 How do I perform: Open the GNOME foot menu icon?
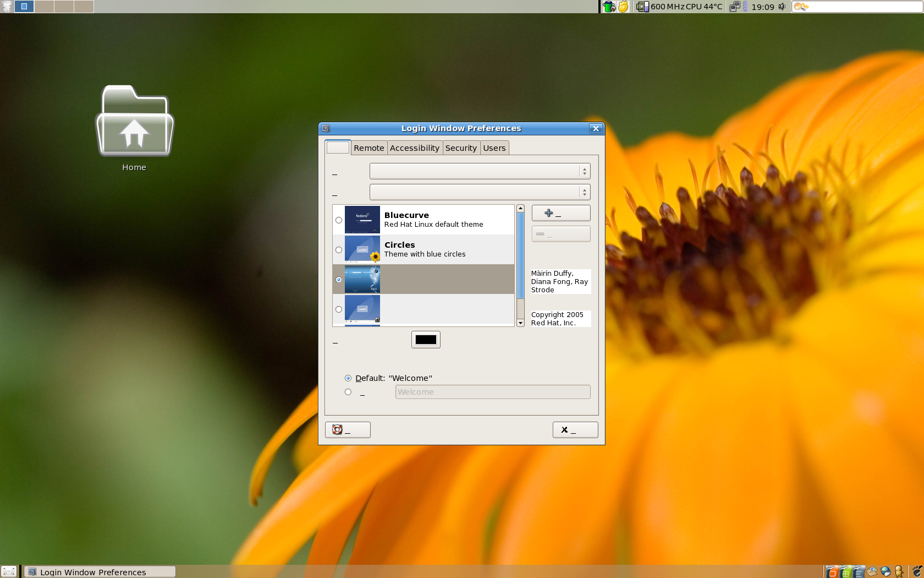pyautogui.click(x=917, y=572)
